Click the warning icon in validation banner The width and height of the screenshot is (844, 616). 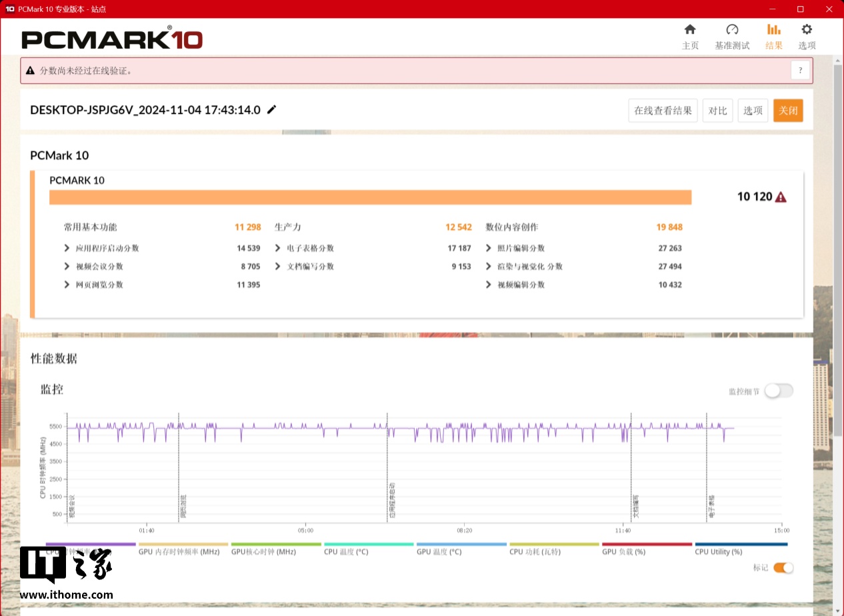pyautogui.click(x=30, y=71)
